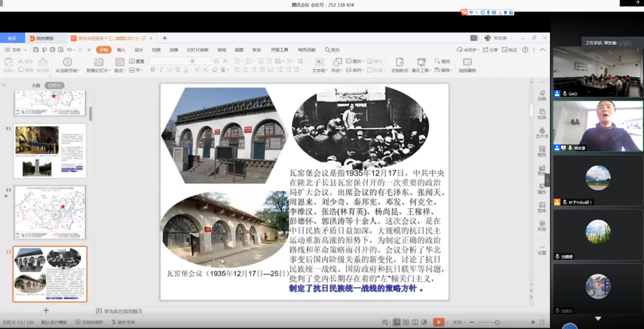Toggle bold formatting (B) in ribbon
644x329 pixels.
tap(153, 70)
